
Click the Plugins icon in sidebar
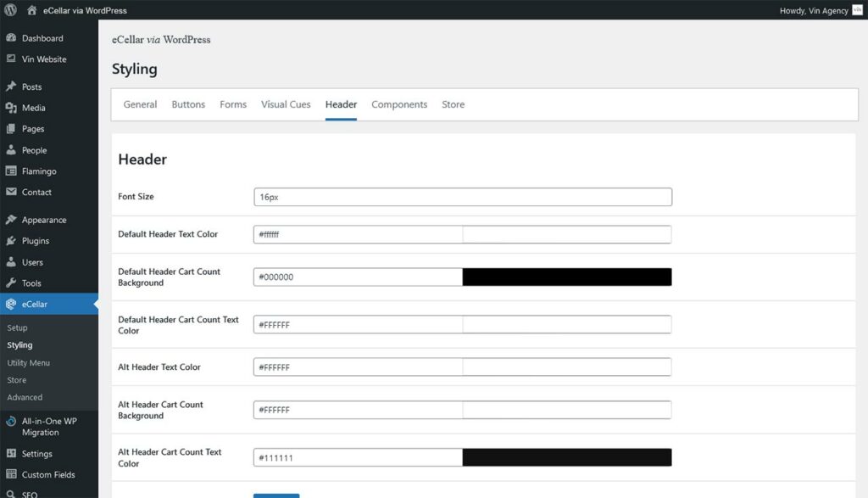click(x=12, y=240)
